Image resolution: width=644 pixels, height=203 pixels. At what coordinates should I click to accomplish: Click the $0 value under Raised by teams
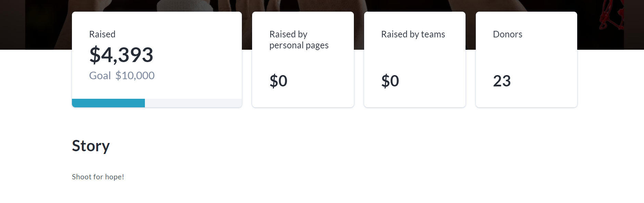point(390,81)
